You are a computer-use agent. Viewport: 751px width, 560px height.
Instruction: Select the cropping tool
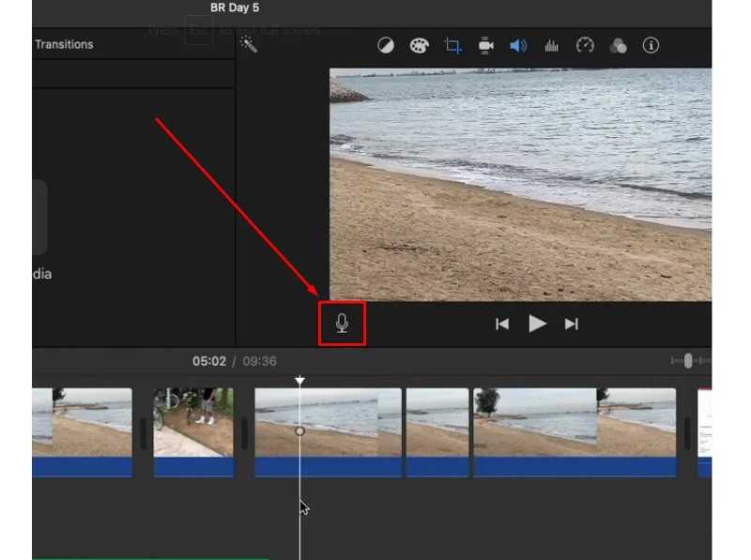tap(452, 45)
